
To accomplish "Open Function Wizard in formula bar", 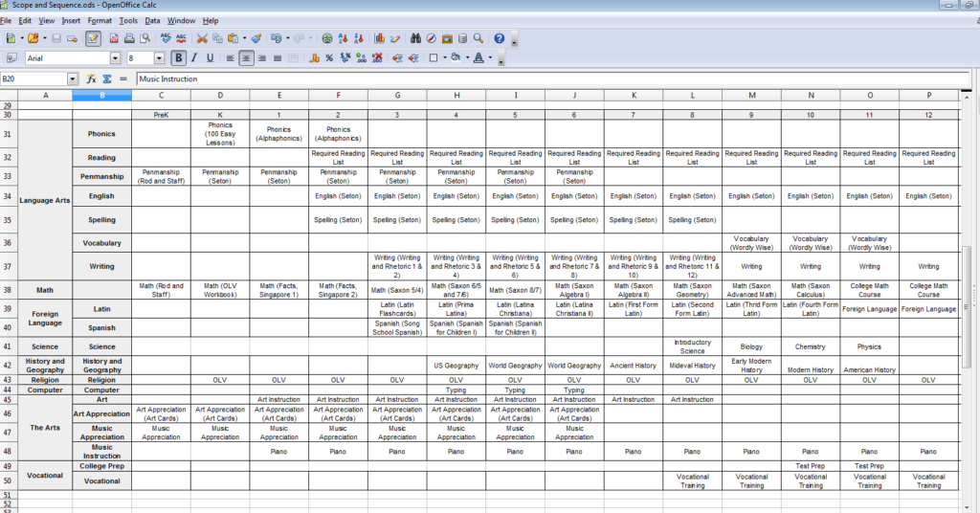I will 91,78.
